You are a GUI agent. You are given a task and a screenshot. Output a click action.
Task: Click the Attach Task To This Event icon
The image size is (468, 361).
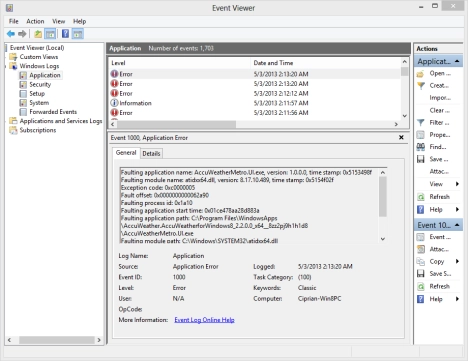pos(421,249)
